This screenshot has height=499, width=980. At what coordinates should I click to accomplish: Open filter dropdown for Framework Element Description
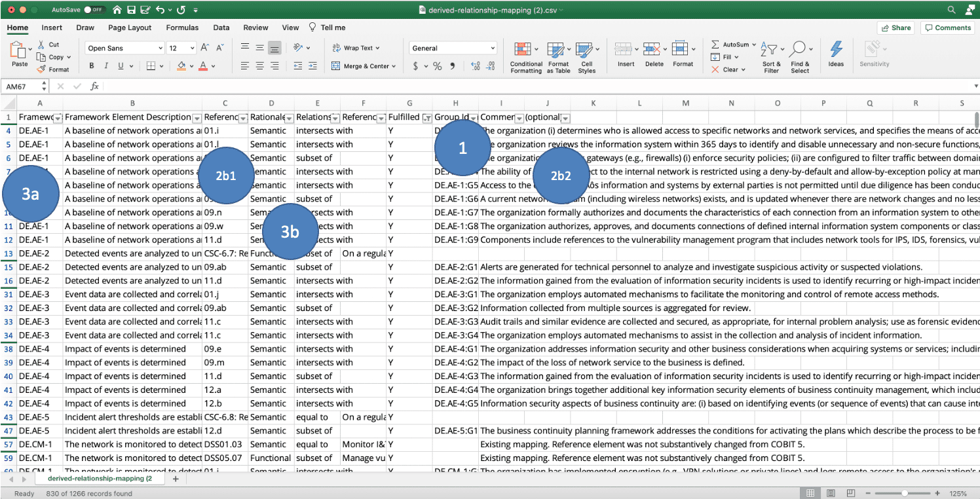(x=197, y=118)
